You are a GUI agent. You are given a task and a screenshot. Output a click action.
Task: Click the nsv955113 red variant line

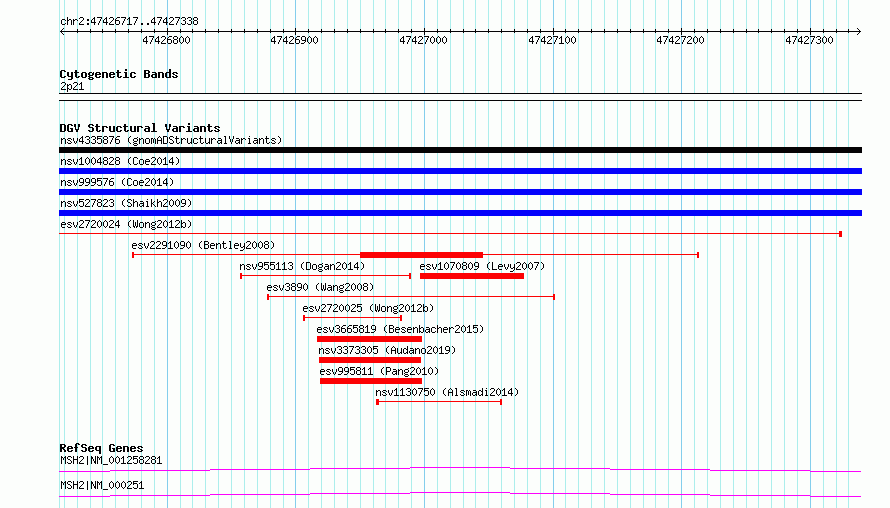point(326,276)
